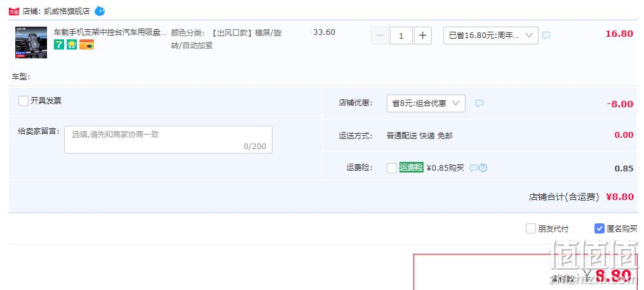Click the comment icon next to ¥0.85购买
This screenshot has width=644, height=290.
click(x=474, y=168)
